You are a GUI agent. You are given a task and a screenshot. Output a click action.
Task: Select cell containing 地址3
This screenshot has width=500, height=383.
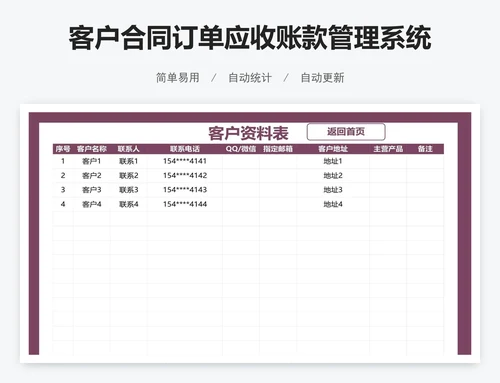333,190
